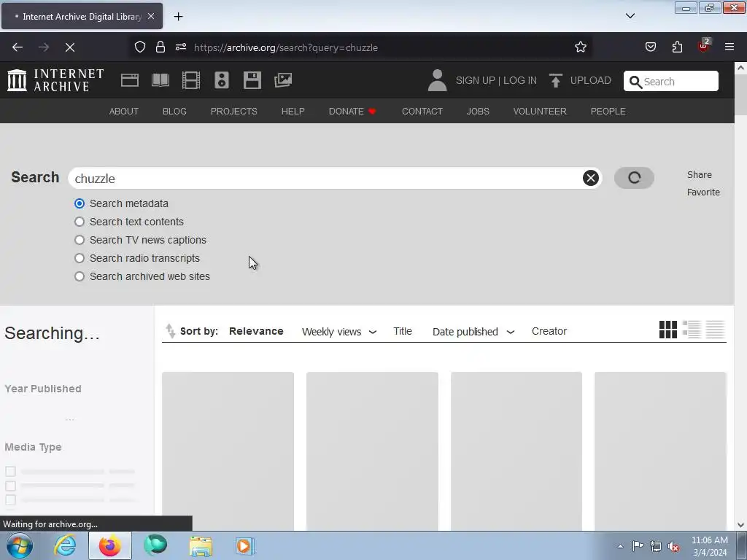Open the BLOG menu item
The height and width of the screenshot is (560, 747).
coord(174,111)
